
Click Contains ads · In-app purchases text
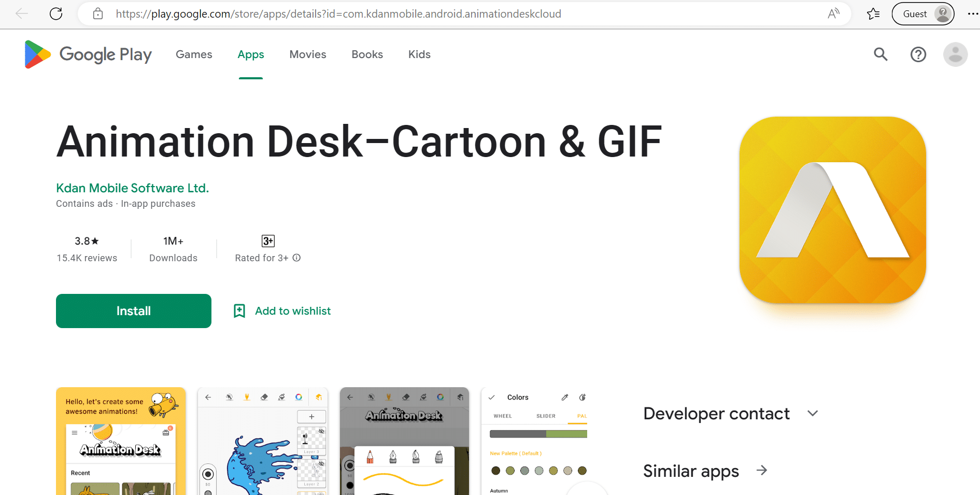[126, 204]
